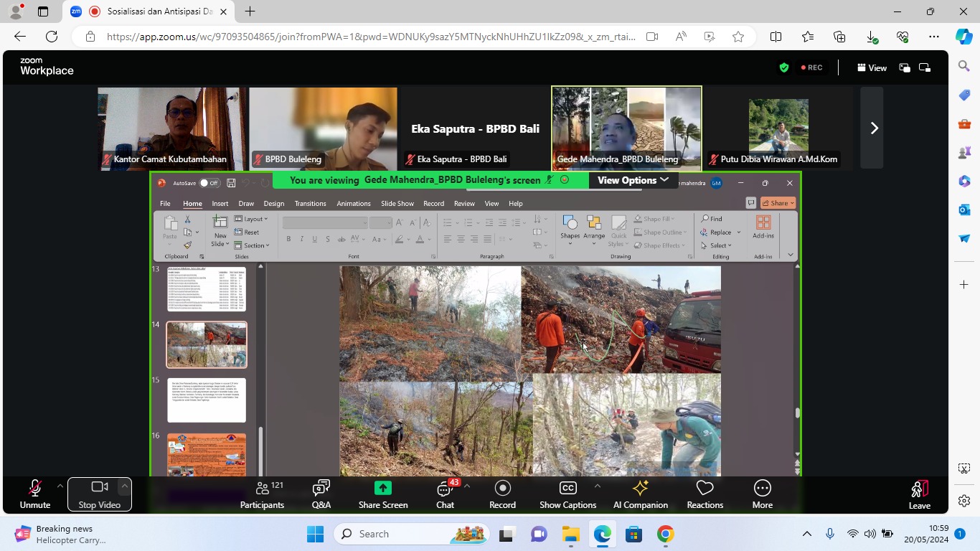Refresh the browser page
Viewport: 980px width, 551px height.
[x=52, y=37]
